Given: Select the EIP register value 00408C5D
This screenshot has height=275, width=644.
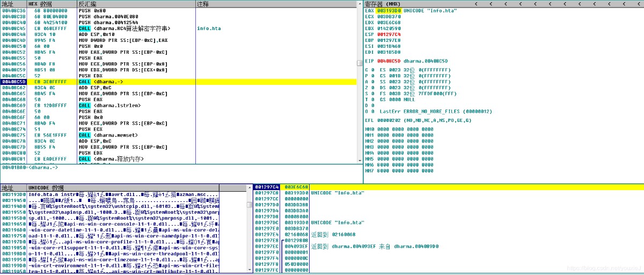Looking at the screenshot, I should 389,61.
